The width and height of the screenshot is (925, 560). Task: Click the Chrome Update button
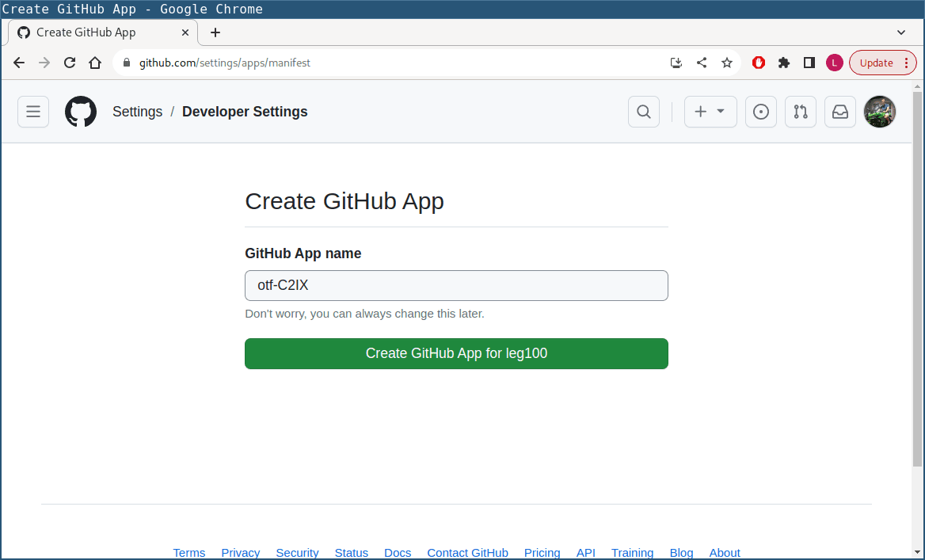pos(882,63)
